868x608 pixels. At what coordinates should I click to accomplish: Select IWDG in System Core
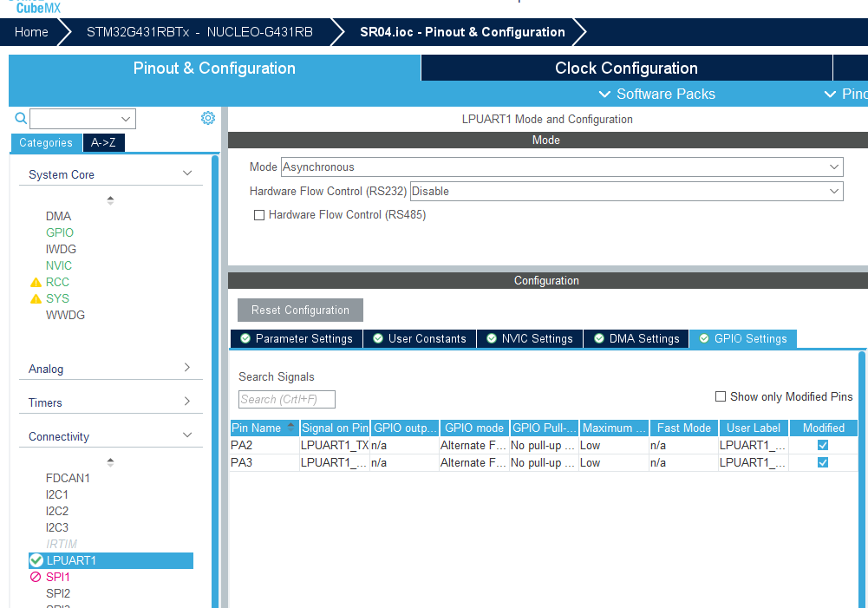pyautogui.click(x=61, y=249)
